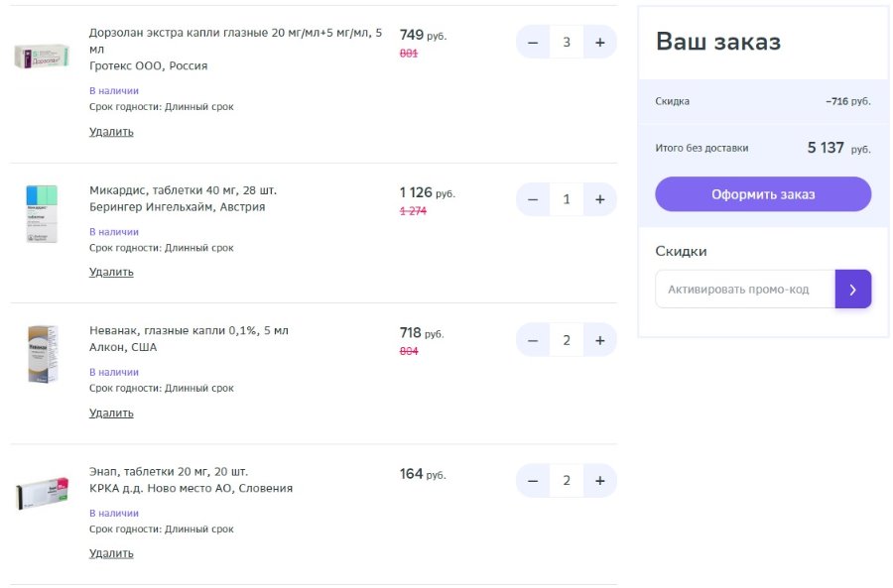
Task: Remove Микардис via Удалить link
Action: 111,272
